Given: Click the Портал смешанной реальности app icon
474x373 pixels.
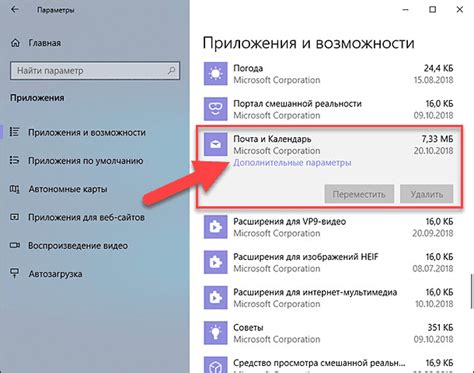Looking at the screenshot, I should click(x=216, y=109).
